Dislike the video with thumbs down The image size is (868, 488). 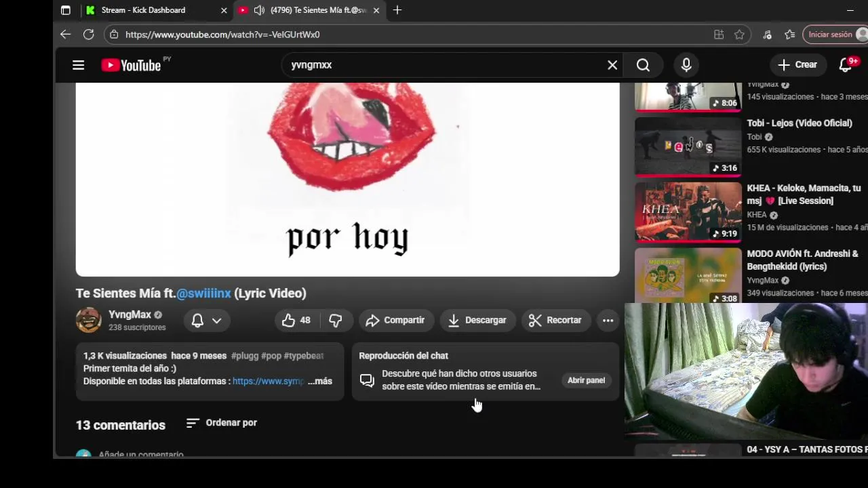336,321
